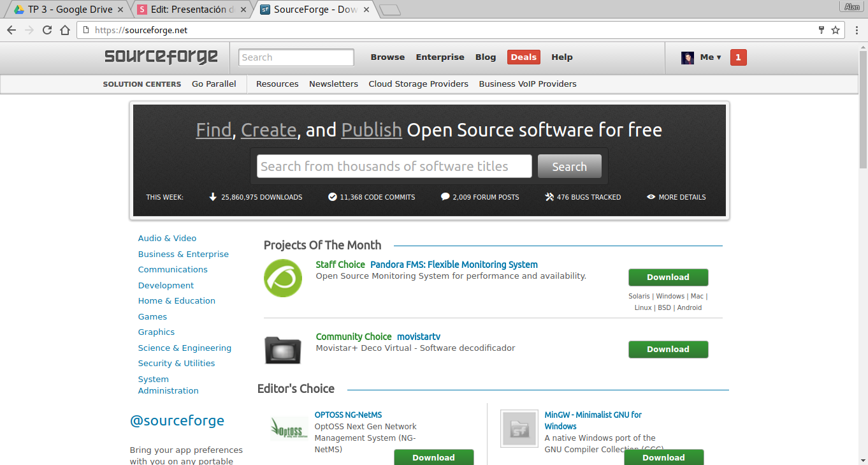Click the MinGW project placeholder icon
This screenshot has height=465, width=868.
click(x=519, y=428)
